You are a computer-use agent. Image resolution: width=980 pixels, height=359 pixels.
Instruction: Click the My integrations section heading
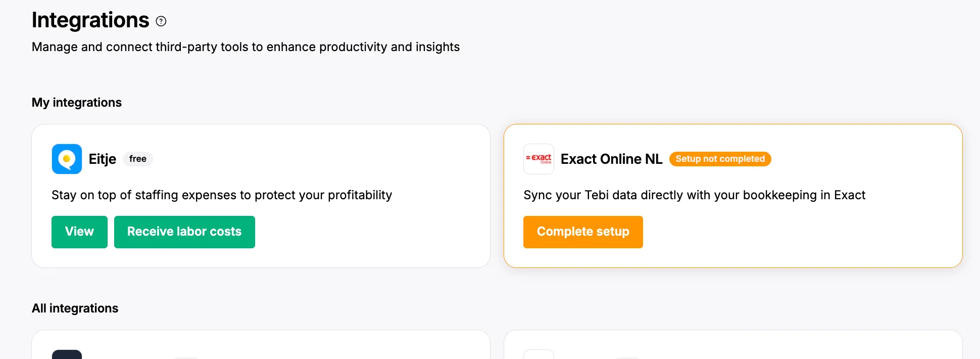pos(77,103)
